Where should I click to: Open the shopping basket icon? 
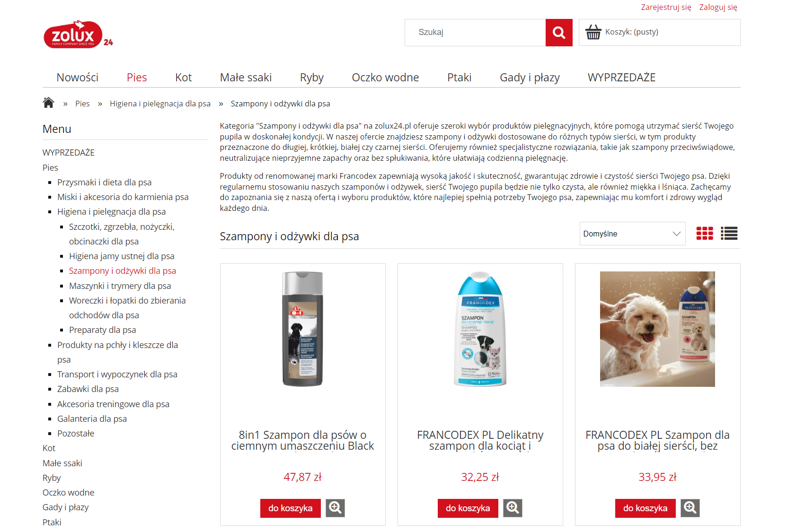[593, 32]
